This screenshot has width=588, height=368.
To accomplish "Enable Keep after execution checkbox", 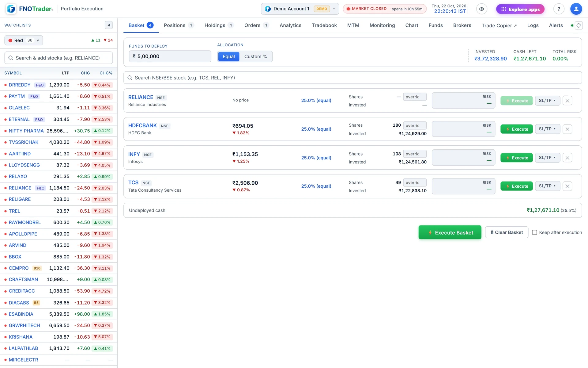I will 534,232.
